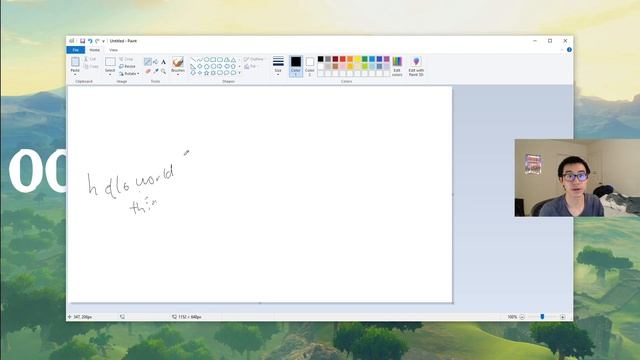The image size is (640, 360).
Task: Select the Magnifier tool
Action: pos(163,71)
